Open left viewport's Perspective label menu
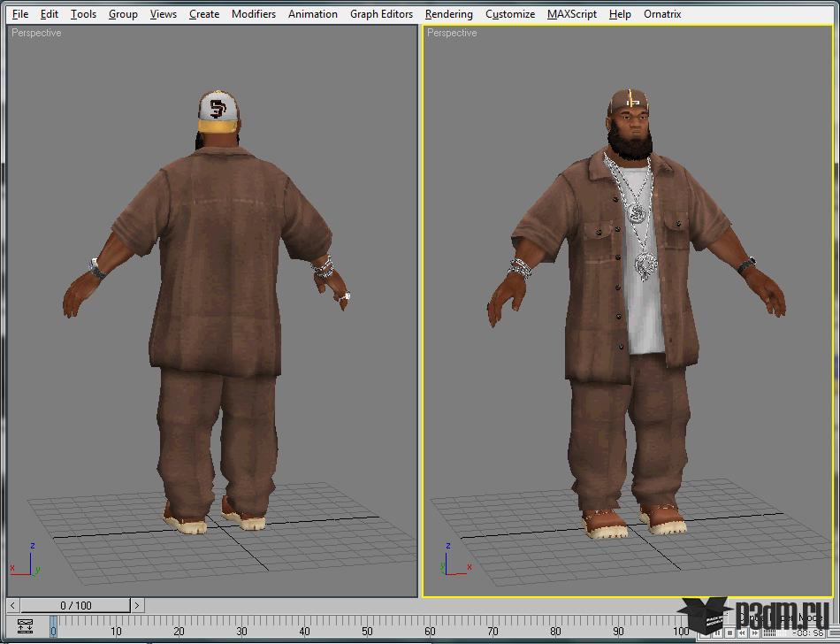The width and height of the screenshot is (840, 644). tap(36, 33)
